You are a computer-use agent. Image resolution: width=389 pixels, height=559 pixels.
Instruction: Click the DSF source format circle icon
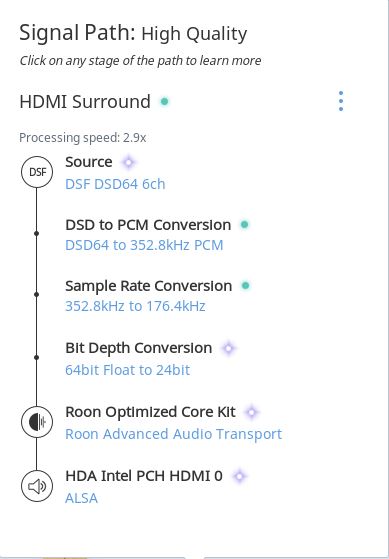point(37,172)
